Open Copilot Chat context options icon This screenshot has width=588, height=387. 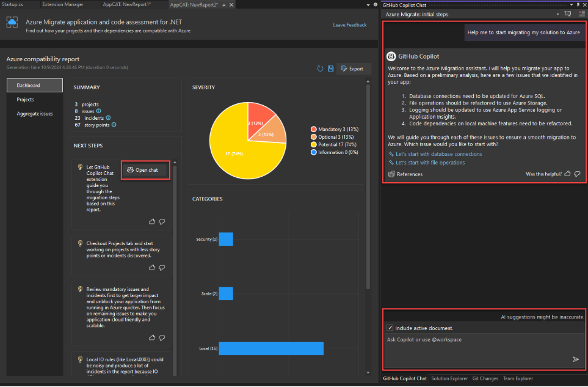coord(582,13)
